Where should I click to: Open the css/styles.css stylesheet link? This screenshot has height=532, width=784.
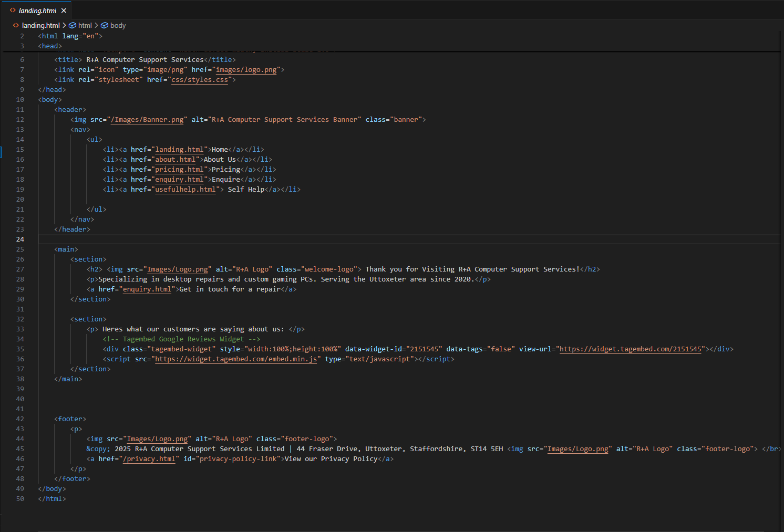(200, 79)
